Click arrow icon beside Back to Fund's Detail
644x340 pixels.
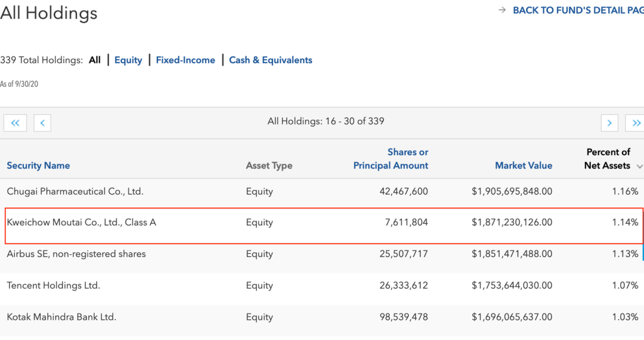click(x=502, y=10)
